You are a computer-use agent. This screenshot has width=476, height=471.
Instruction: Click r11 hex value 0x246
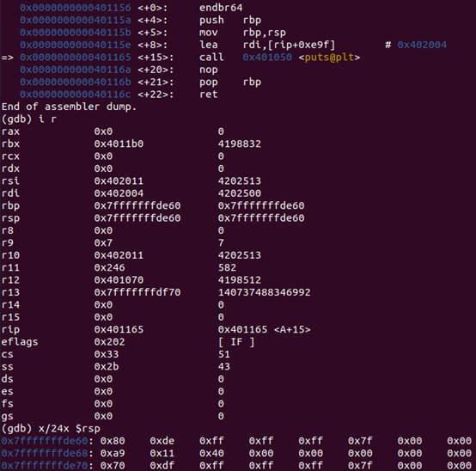pos(109,267)
